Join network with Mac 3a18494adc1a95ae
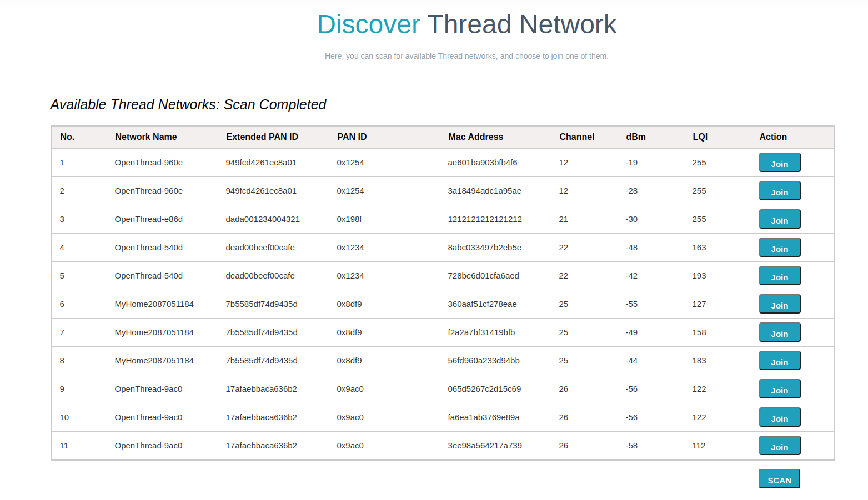868x500 pixels. (780, 191)
